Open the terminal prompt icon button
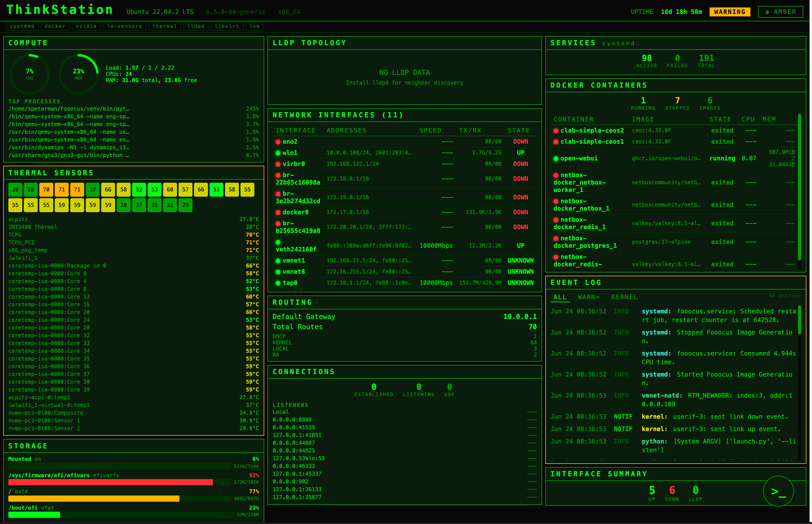This screenshot has width=812, height=524. (x=778, y=491)
